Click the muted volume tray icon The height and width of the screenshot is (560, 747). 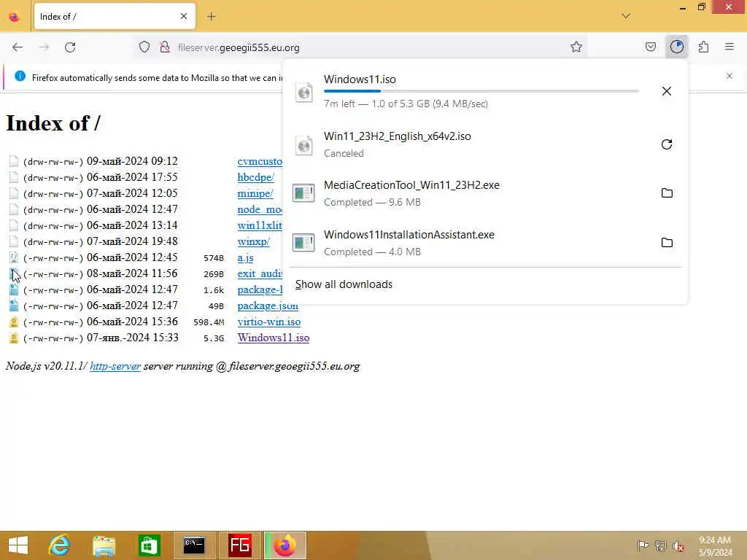click(x=678, y=545)
